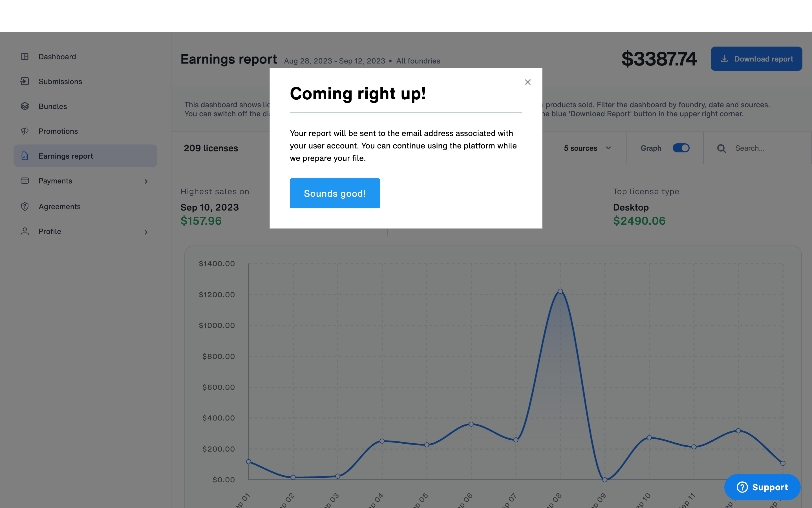Click the Sep 08 peak data point

point(560,291)
